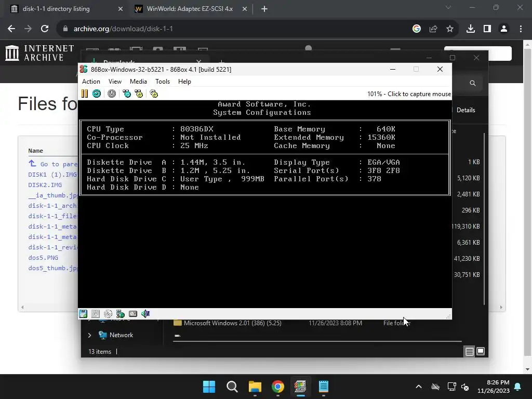This screenshot has width=532, height=399.
Task: Open File Explorer from taskbar
Action: pyautogui.click(x=255, y=387)
